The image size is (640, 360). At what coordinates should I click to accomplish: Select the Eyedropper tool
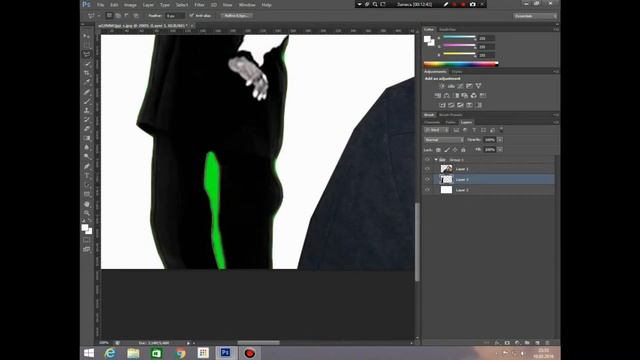pos(87,82)
